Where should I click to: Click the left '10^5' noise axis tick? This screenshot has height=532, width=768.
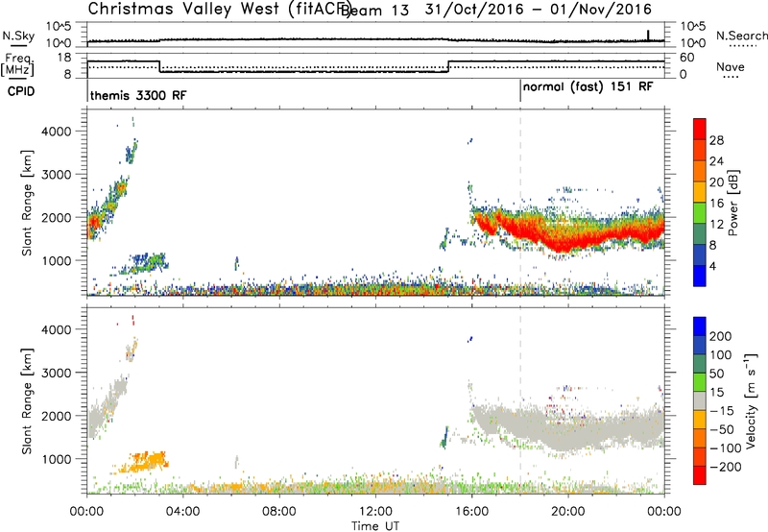[59, 27]
